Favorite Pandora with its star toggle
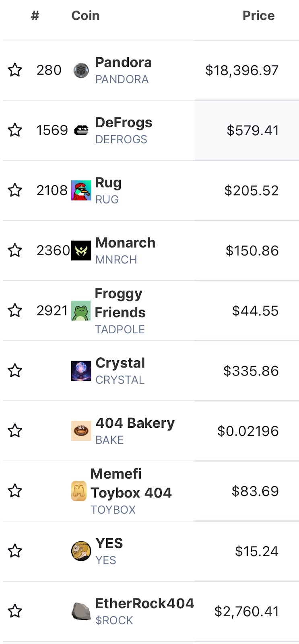The height and width of the screenshot is (644, 299). click(x=15, y=70)
